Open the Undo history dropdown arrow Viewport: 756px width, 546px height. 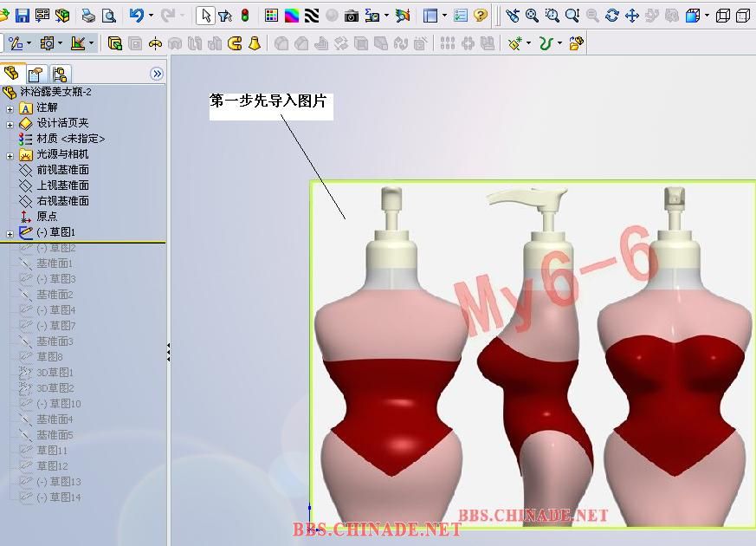pyautogui.click(x=151, y=16)
